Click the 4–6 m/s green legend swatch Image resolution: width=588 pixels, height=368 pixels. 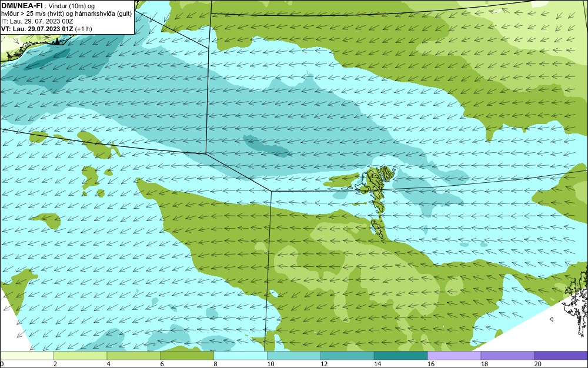133,356
